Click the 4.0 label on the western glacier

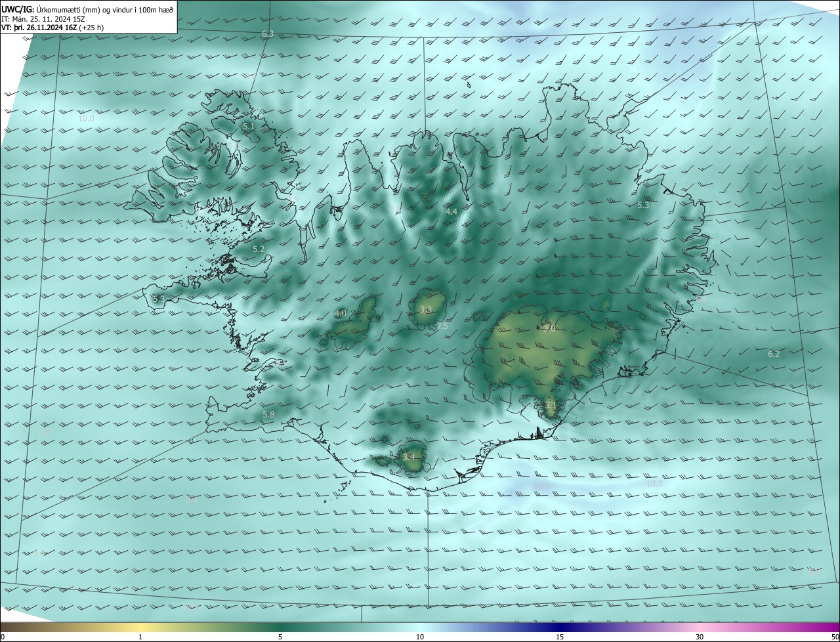pyautogui.click(x=341, y=314)
